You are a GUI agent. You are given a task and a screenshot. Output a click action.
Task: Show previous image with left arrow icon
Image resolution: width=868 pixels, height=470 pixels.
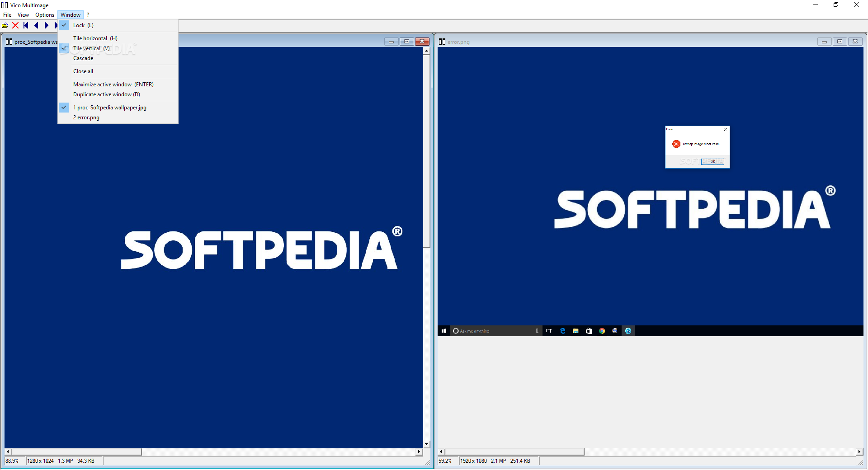[36, 25]
